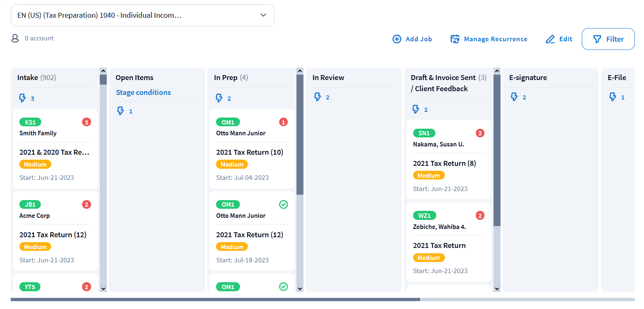Click the Edit pipeline button
The width and height of the screenshot is (644, 309).
click(x=559, y=39)
